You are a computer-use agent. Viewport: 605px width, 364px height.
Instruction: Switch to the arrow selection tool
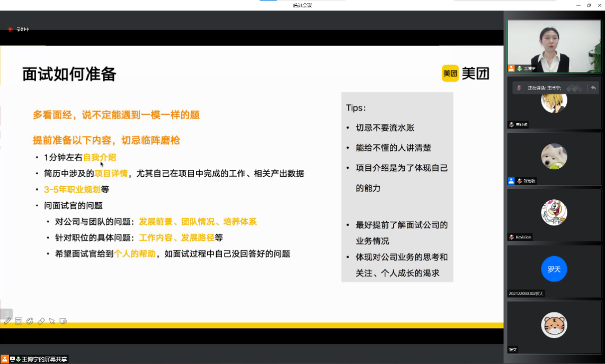coord(52,321)
